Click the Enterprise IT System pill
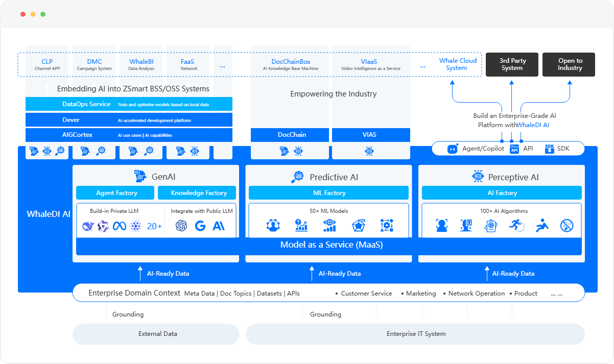Viewport: 614px width, 364px height. coord(415,334)
